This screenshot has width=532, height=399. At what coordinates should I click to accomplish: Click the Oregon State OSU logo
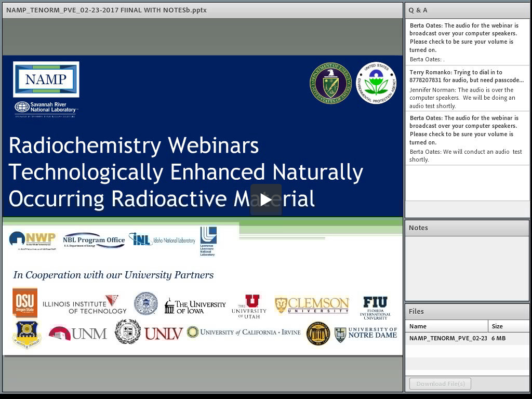[x=25, y=302]
